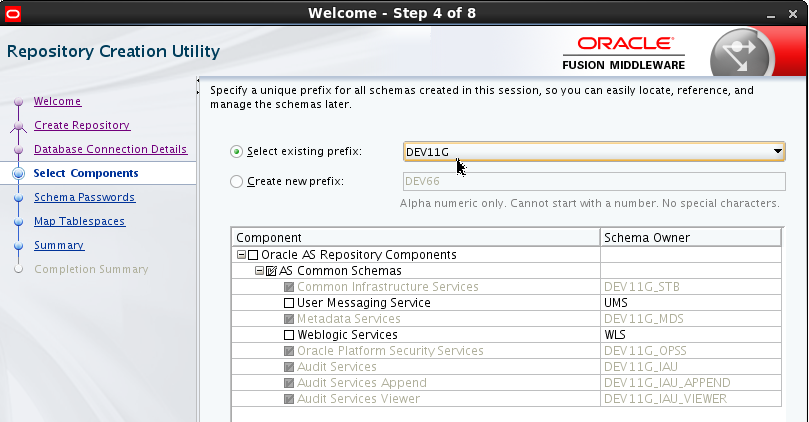
Task: Click the Schema Passwords step bullet
Action: [19, 198]
